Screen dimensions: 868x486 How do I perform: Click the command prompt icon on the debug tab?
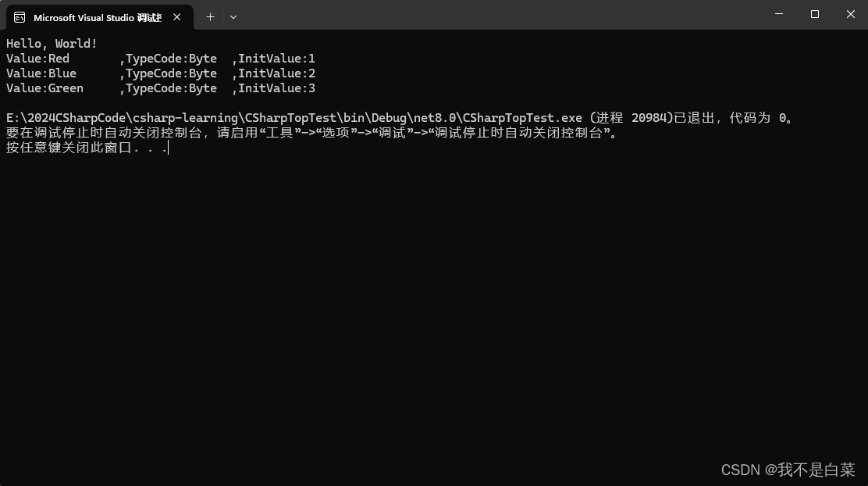[x=19, y=16]
